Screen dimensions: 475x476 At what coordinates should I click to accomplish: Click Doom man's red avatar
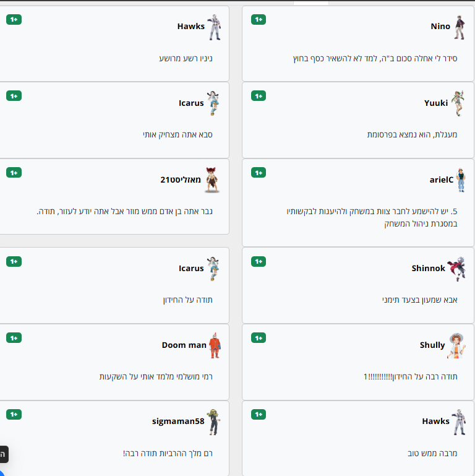click(x=214, y=345)
